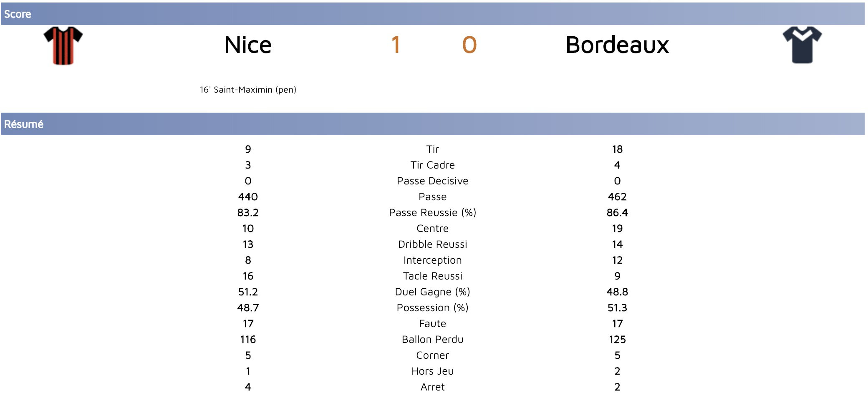
Task: Click Nice's score of 1
Action: (396, 45)
